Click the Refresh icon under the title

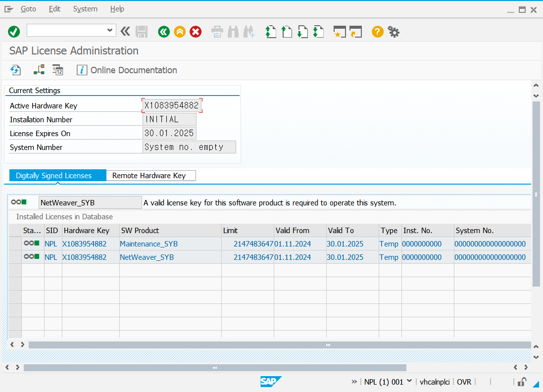[15, 70]
